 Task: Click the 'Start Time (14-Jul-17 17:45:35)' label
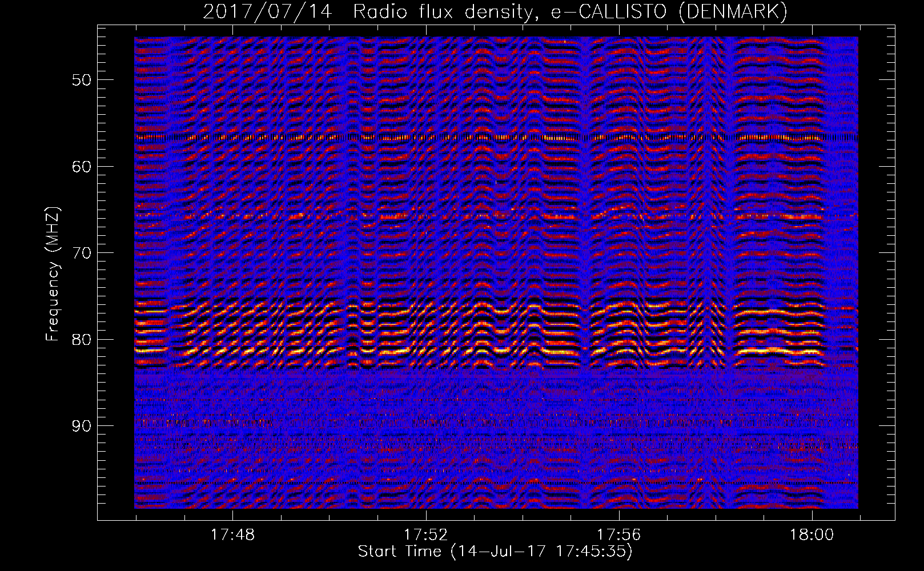495,552
